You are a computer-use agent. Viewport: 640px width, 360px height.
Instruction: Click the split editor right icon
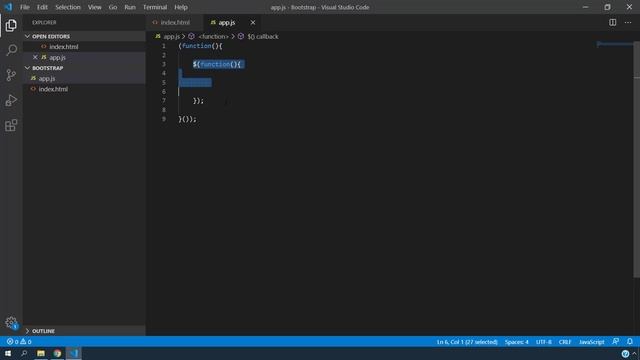[613, 22]
